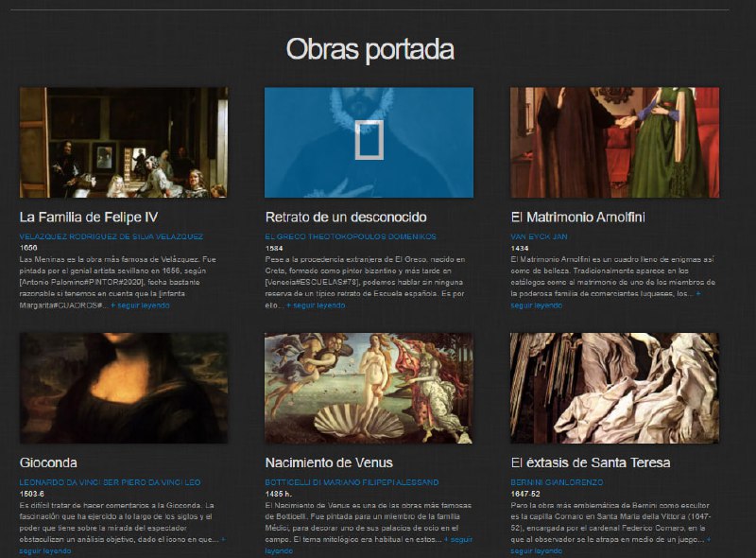This screenshot has width=756, height=558.
Task: Open El Matrimonio Arnolfini painting thumbnail
Action: click(614, 142)
